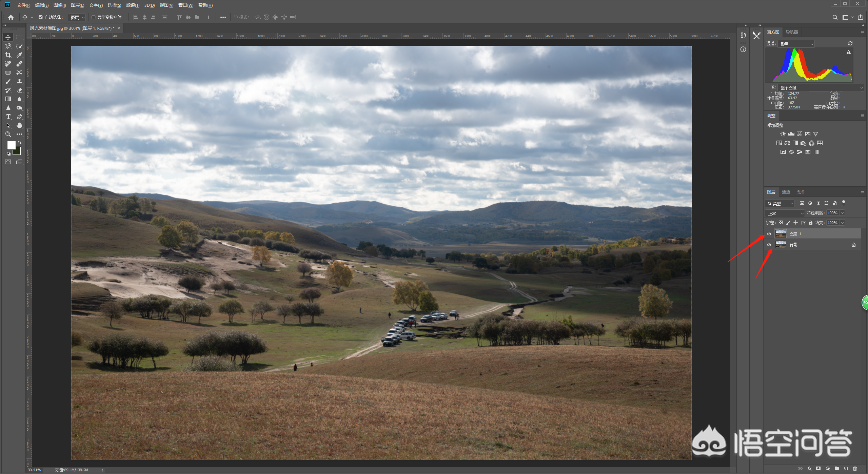Enable the 显示变换控件 checkbox
Image resolution: width=868 pixels, height=474 pixels.
click(94, 17)
